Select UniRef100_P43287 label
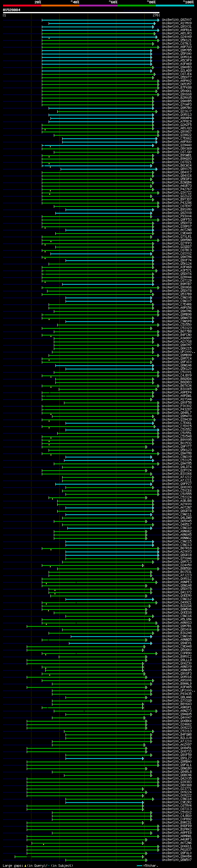197x868 pixels. [177, 409]
